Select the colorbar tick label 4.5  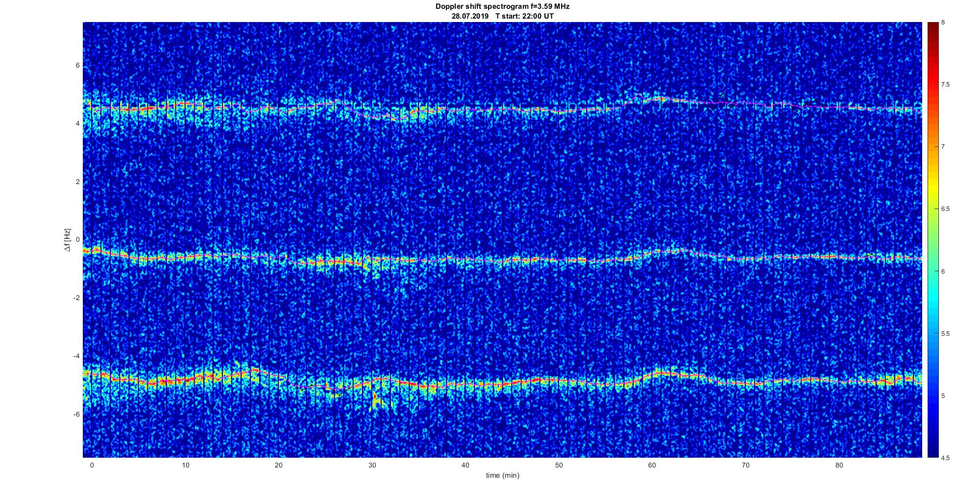click(946, 458)
